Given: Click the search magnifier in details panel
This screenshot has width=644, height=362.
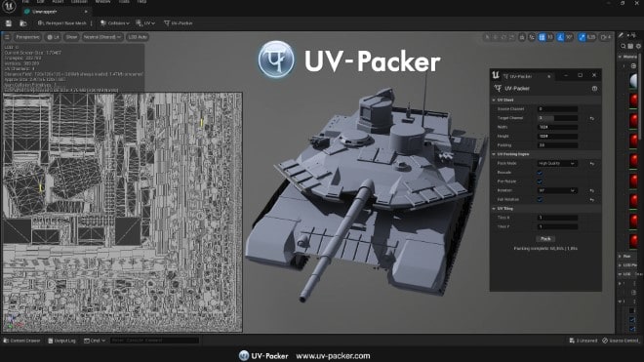Looking at the screenshot, I should click(624, 47).
